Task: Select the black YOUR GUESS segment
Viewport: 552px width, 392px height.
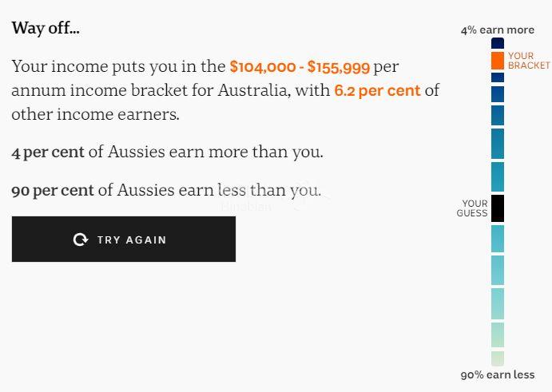Action: [498, 208]
